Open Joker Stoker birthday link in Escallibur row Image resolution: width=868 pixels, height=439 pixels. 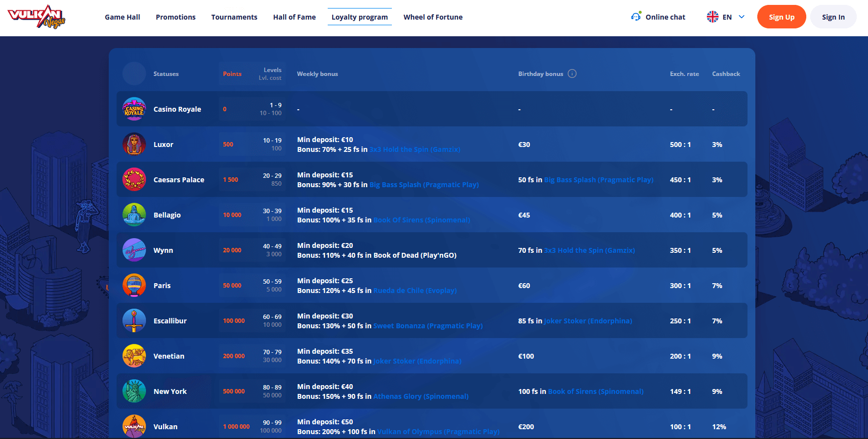(x=588, y=321)
